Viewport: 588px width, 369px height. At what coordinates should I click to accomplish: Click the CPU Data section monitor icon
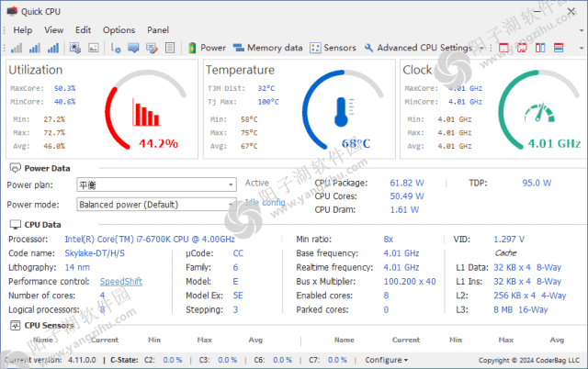(x=15, y=224)
